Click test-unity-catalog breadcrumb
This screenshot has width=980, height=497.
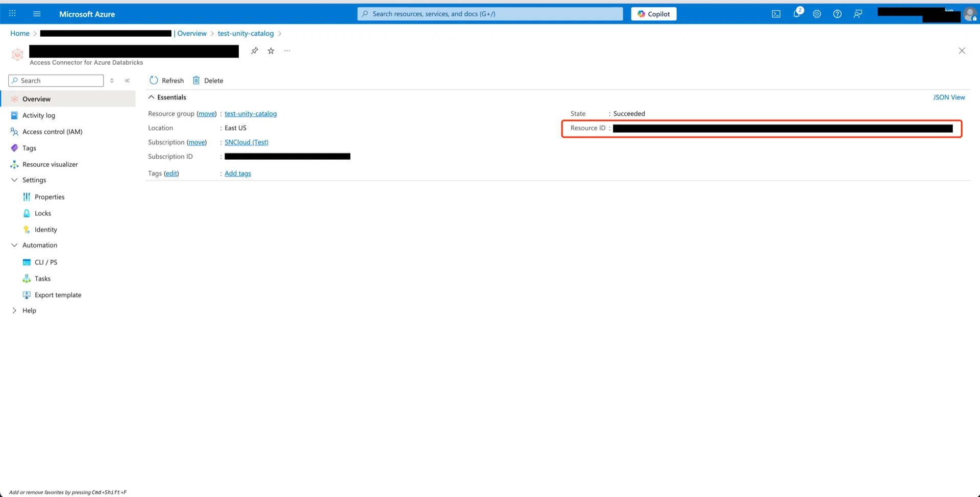click(246, 33)
